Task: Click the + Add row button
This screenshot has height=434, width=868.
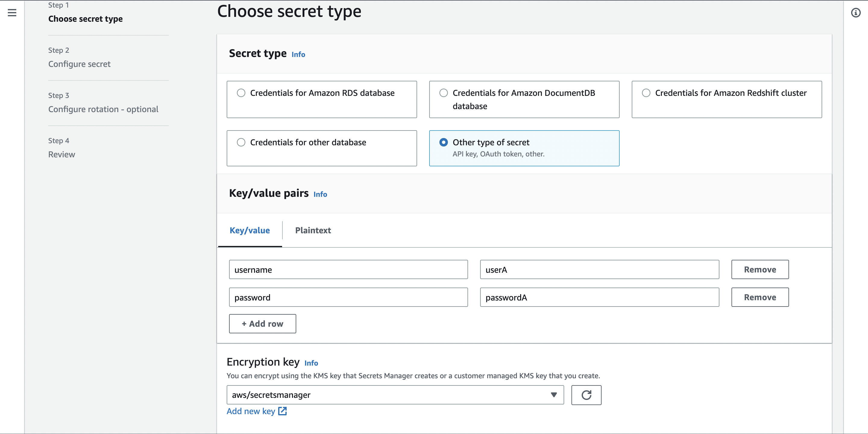Action: pyautogui.click(x=263, y=324)
